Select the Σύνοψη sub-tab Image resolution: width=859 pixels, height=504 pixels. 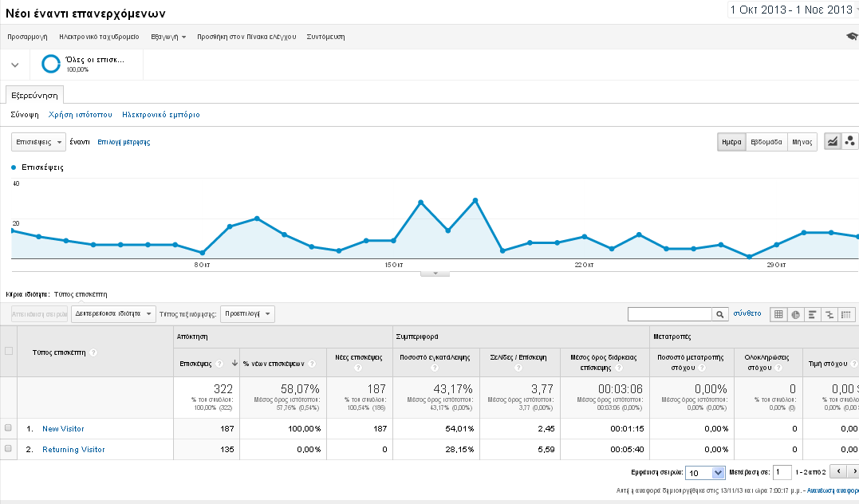click(x=25, y=115)
